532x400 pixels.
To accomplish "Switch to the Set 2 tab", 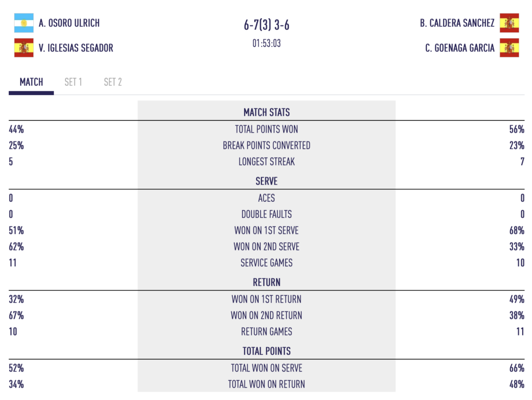I will [x=113, y=82].
